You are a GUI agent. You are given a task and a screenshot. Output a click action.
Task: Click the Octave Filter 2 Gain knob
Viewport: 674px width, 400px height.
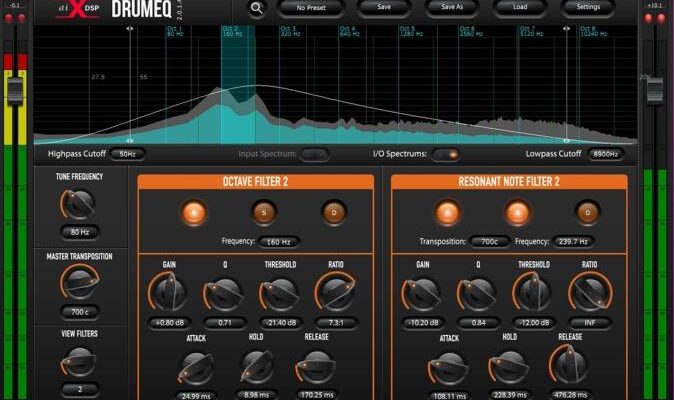[x=167, y=292]
